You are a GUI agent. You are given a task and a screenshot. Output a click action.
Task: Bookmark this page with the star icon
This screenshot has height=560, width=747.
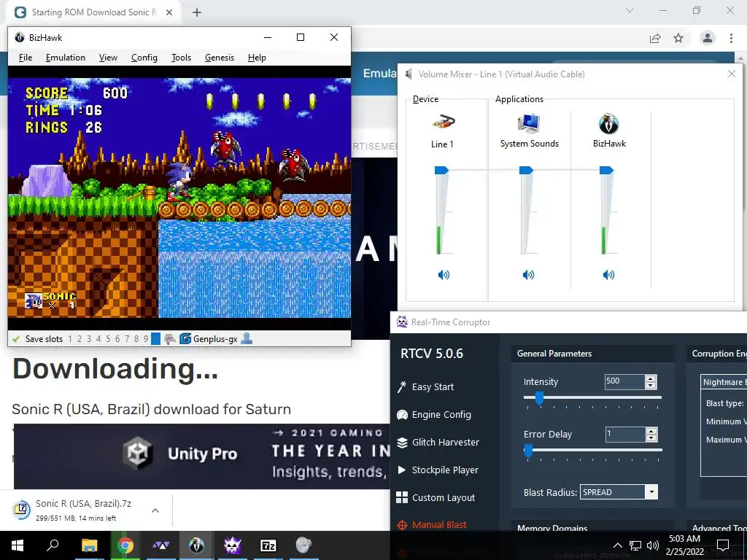678,38
